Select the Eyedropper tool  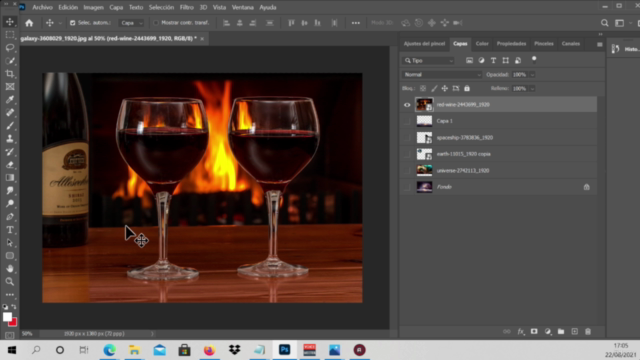[x=10, y=100]
